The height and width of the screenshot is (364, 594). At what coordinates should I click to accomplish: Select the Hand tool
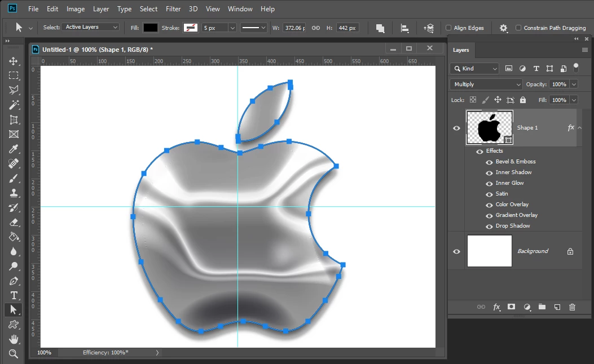coord(14,339)
